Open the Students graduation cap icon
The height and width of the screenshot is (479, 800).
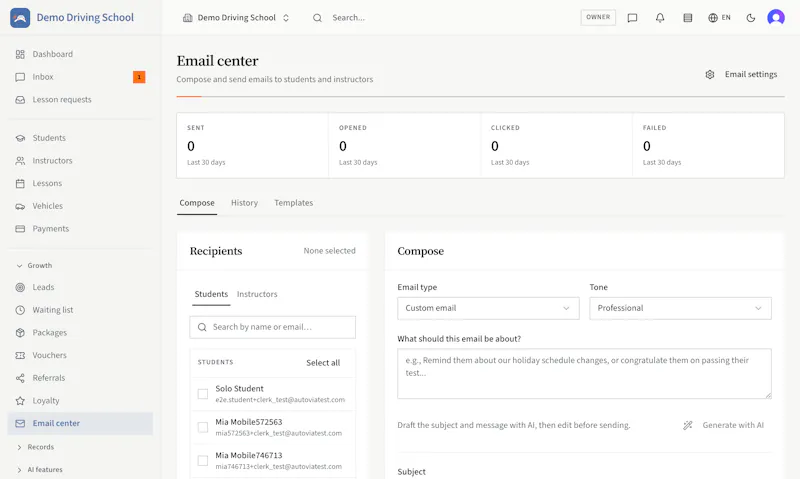pyautogui.click(x=20, y=138)
